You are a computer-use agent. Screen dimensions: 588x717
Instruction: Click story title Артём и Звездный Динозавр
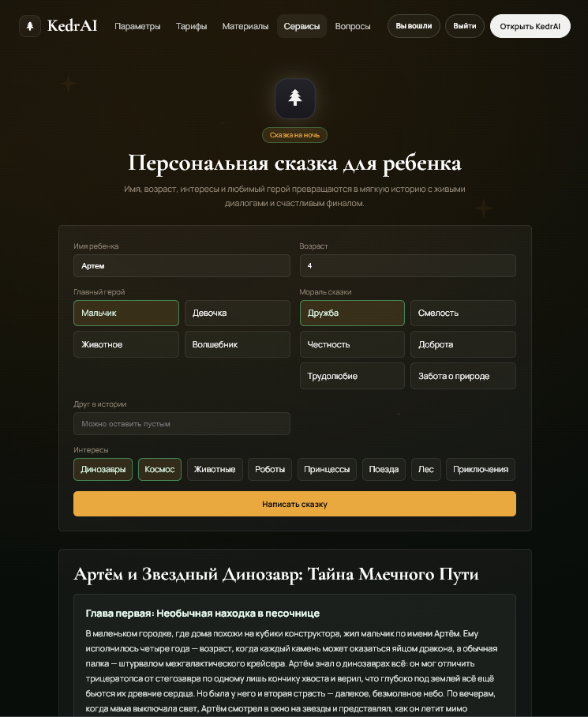point(276,574)
